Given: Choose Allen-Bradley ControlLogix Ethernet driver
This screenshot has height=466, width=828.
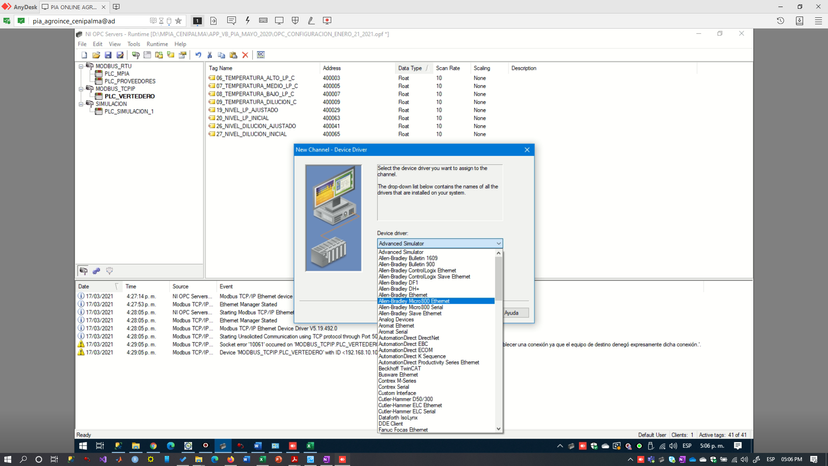Looking at the screenshot, I should click(x=417, y=271).
